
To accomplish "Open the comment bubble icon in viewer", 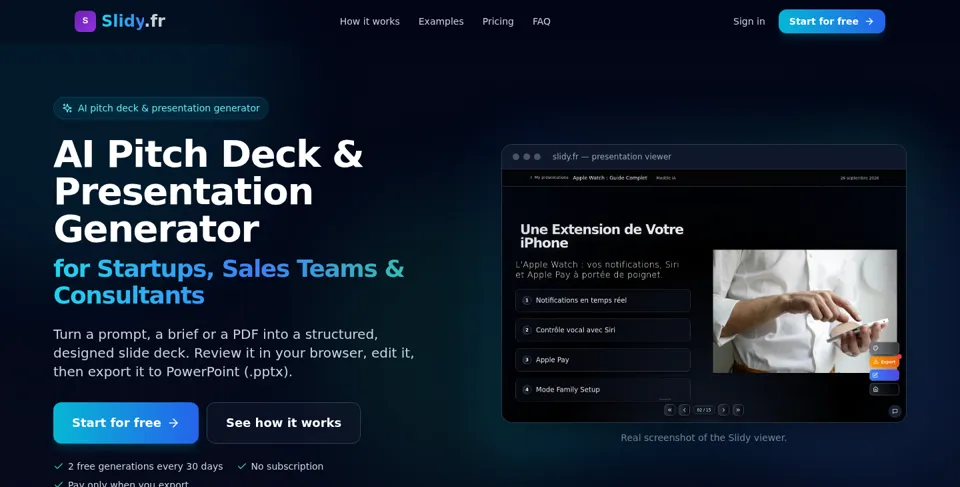I will coord(894,412).
